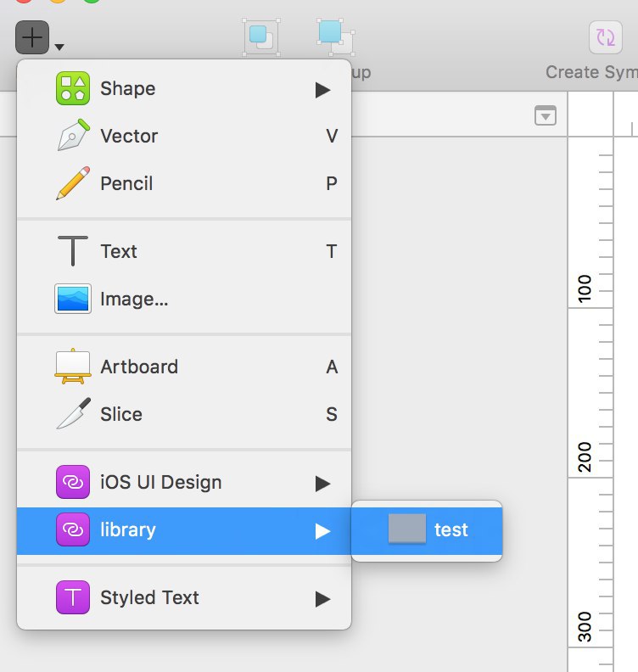Viewport: 638px width, 672px height.
Task: Open the Styled Text menu entry
Action: click(184, 598)
